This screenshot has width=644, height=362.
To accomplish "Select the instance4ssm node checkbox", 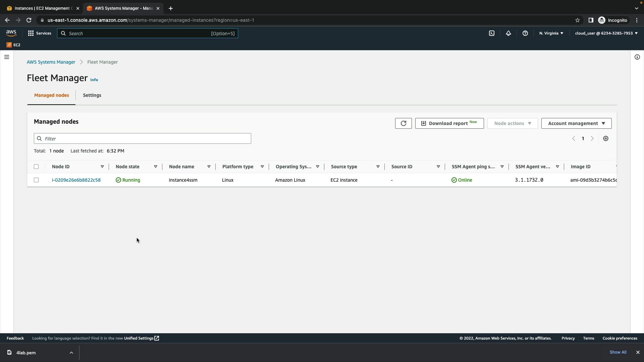I will pos(36,180).
